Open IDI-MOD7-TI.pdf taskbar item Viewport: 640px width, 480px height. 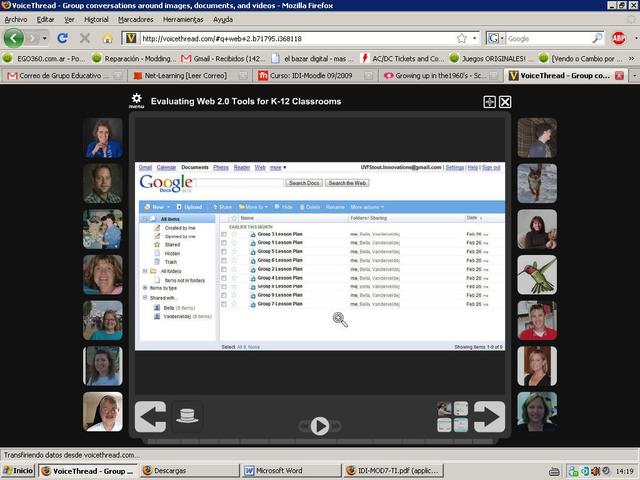(393, 471)
